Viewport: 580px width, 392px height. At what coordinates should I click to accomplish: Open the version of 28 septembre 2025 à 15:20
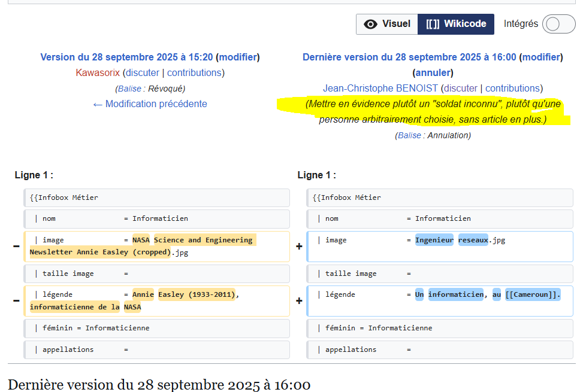tap(126, 57)
